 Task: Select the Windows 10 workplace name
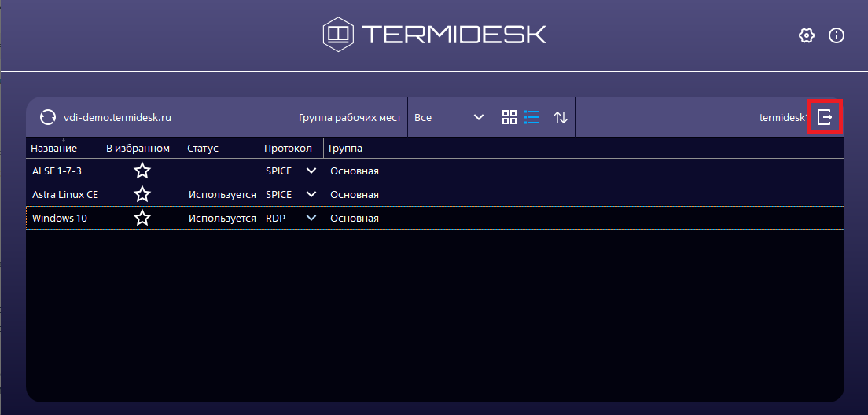coord(60,218)
